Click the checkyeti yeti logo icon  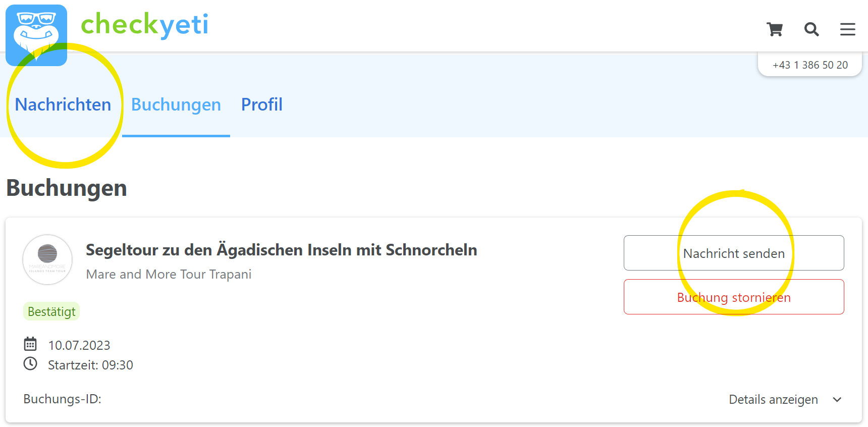(x=36, y=35)
